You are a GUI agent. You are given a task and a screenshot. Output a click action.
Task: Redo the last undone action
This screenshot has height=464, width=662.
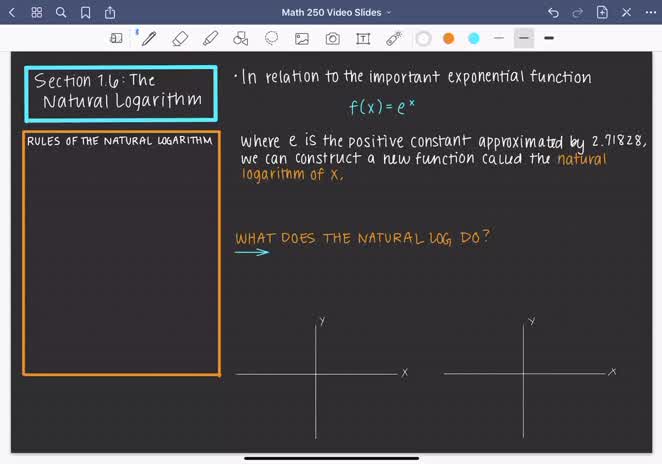click(x=577, y=12)
